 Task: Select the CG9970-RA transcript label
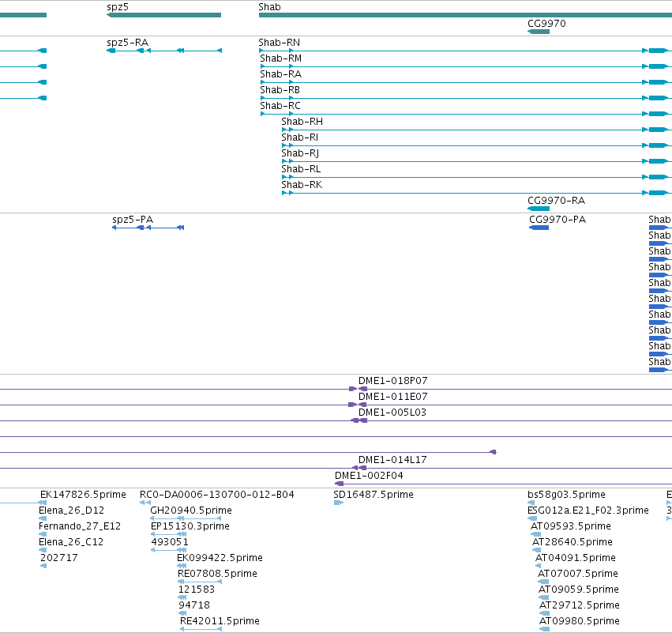(556, 201)
